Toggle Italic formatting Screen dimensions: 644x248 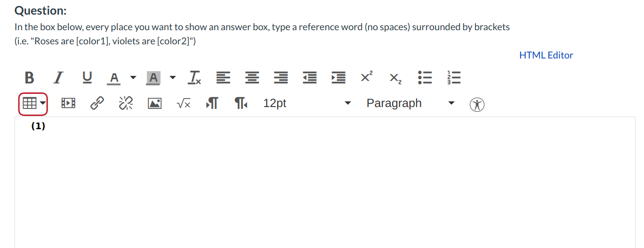(58, 77)
